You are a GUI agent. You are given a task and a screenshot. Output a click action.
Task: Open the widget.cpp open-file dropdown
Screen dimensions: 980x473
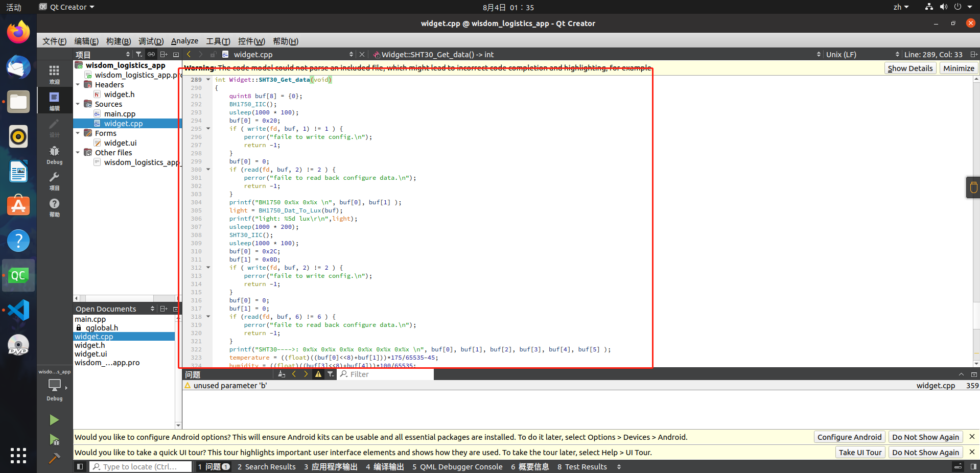coord(288,54)
